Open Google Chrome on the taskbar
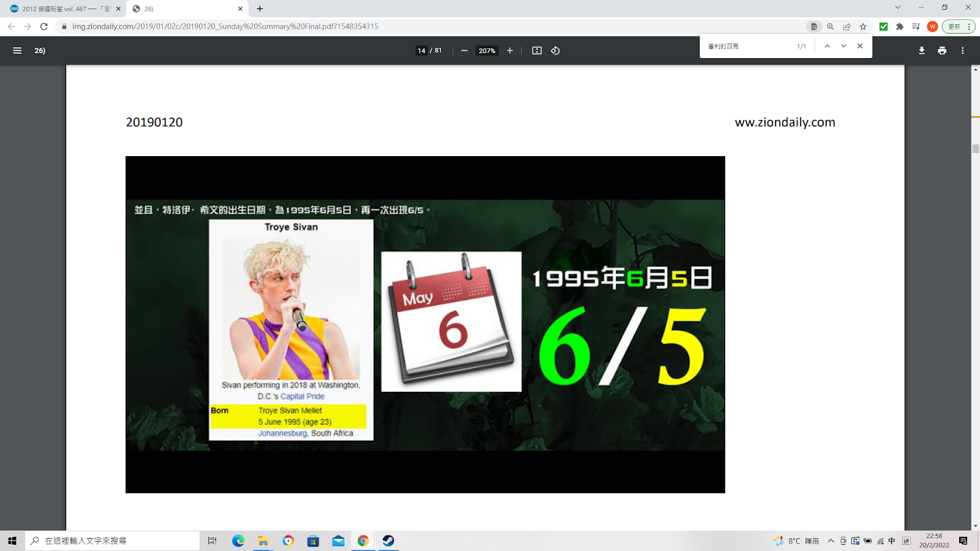The image size is (980, 551). click(x=363, y=541)
